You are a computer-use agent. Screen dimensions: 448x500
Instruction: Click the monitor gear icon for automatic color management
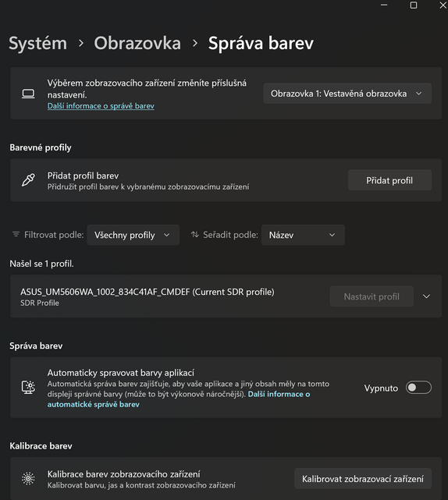click(x=28, y=388)
